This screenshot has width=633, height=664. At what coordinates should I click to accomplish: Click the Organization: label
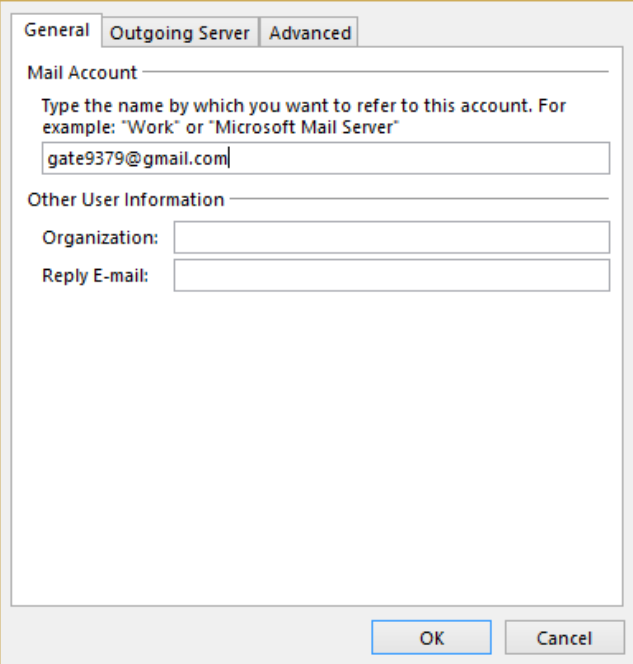tap(100, 238)
